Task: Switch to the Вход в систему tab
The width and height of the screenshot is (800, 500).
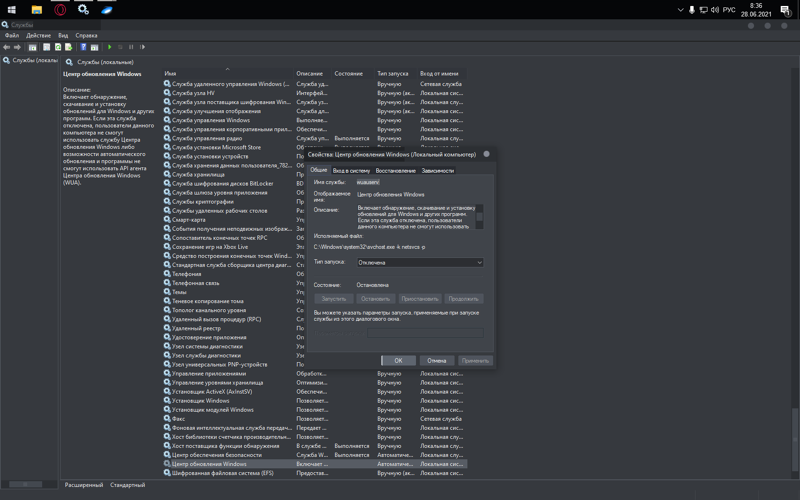Action: tap(351, 170)
